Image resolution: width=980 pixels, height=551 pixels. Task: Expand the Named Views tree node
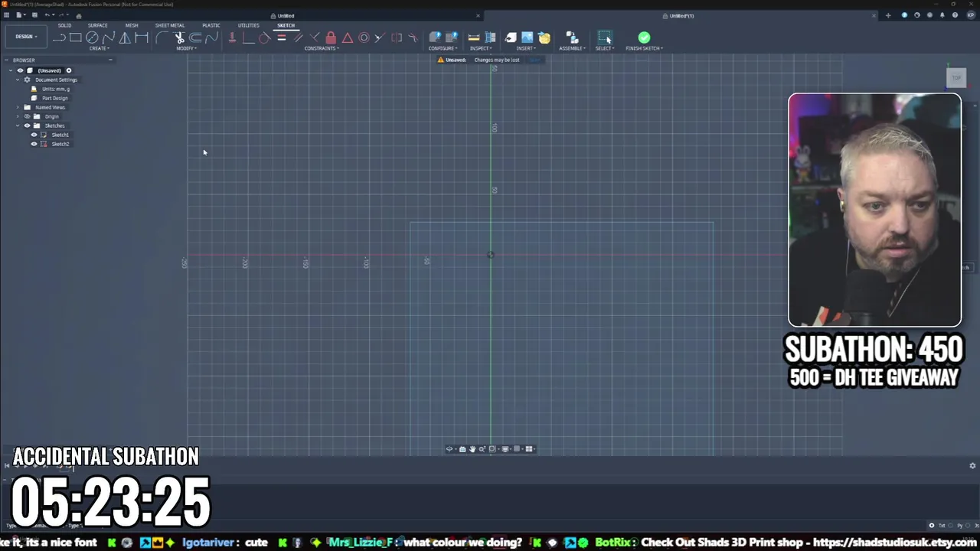[x=18, y=107]
